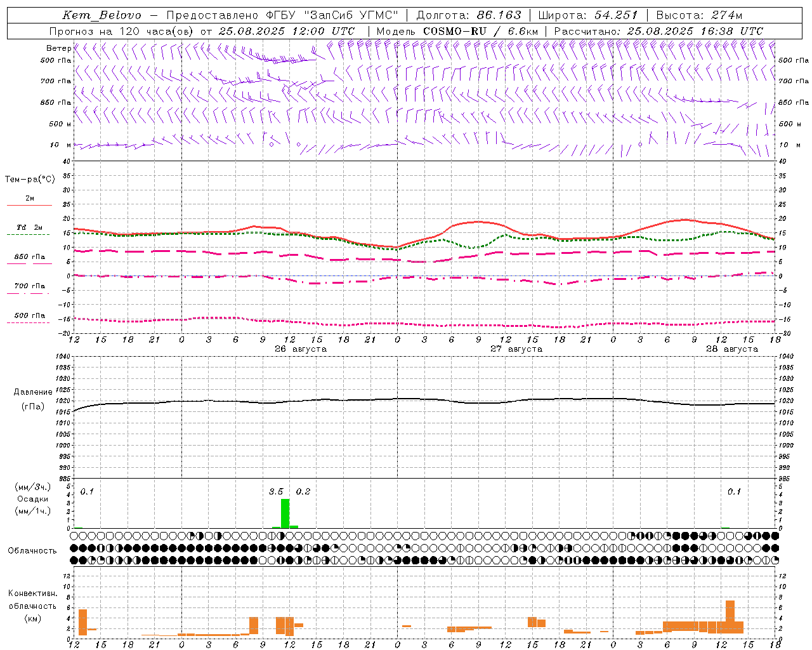Image resolution: width=812 pixels, height=650 pixels.
Task: Click the 'Облачность' cloud cover label
Action: [32, 551]
